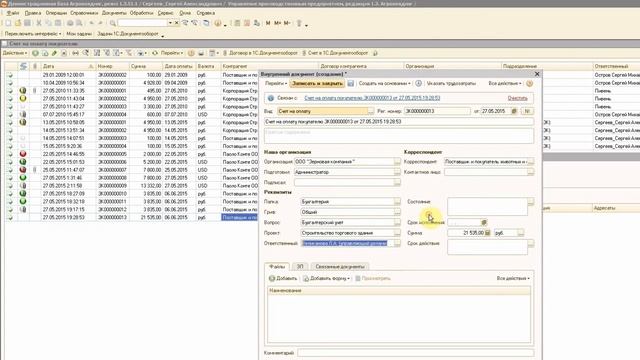This screenshot has height=360, width=640.
Task: Expand the Действия menu in list toolbar
Action: [15, 53]
